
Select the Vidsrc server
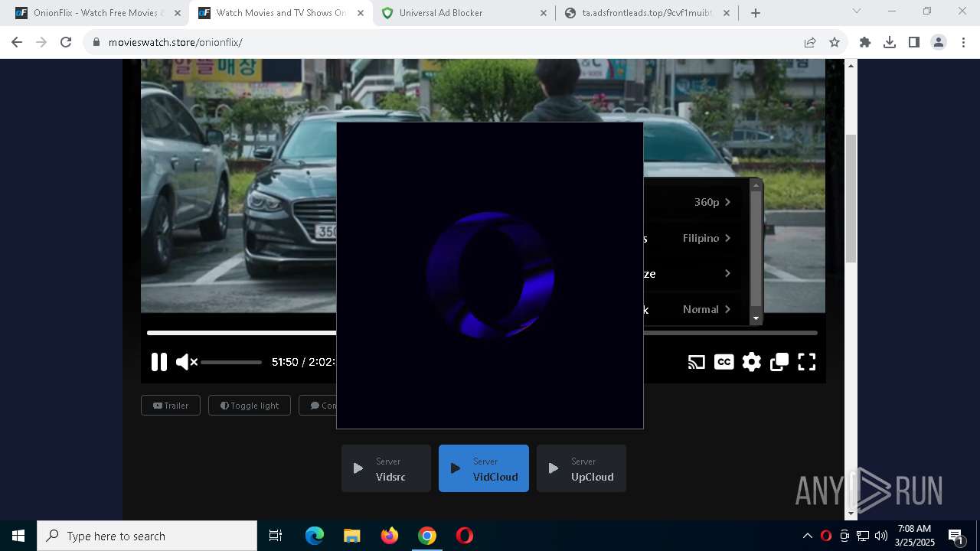click(386, 468)
